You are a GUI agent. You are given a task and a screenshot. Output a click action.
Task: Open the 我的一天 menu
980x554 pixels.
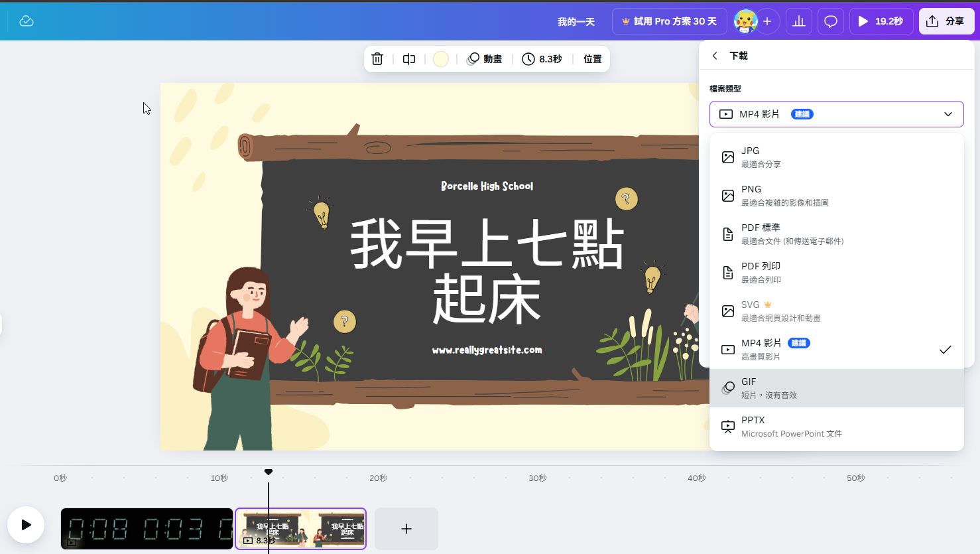click(576, 21)
